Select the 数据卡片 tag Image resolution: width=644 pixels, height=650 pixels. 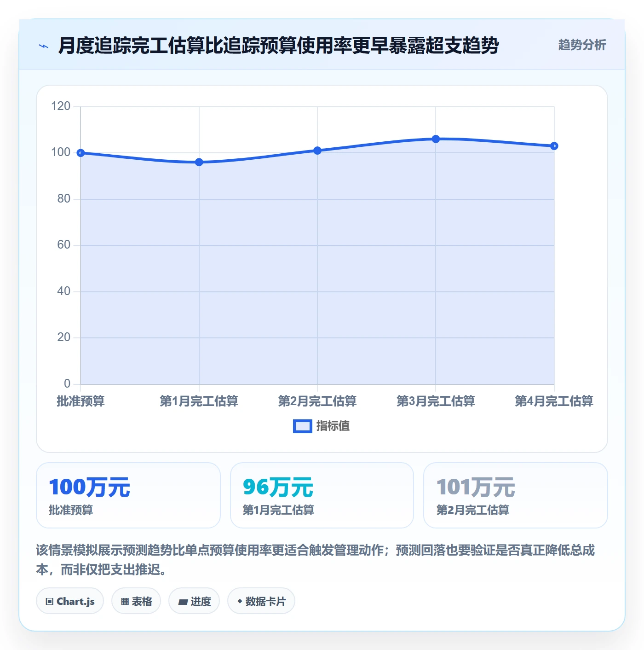coord(261,601)
